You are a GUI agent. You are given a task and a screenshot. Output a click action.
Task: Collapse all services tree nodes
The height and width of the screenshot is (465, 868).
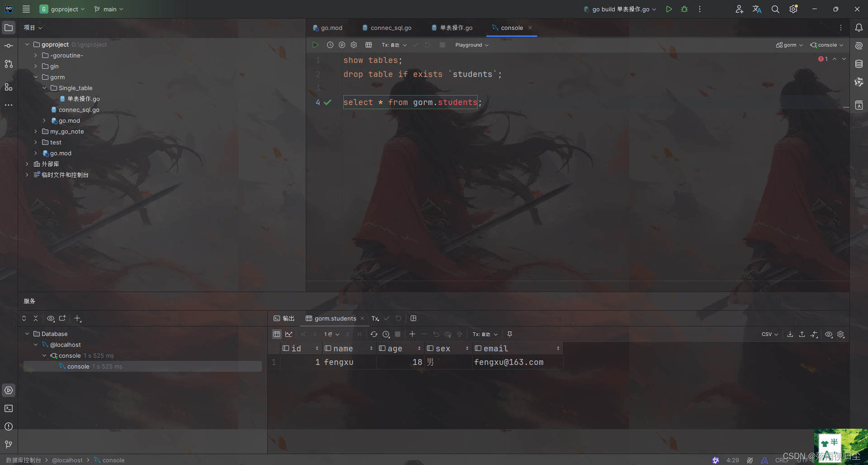pyautogui.click(x=36, y=318)
